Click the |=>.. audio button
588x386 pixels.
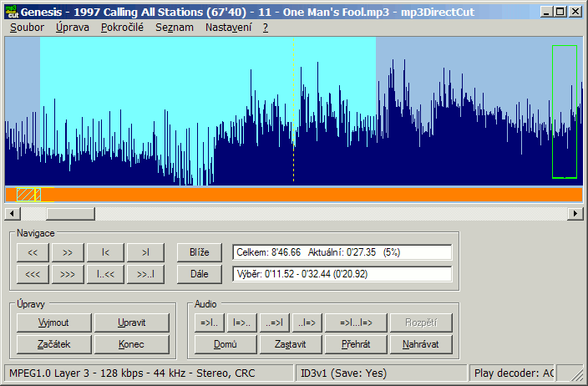242,323
